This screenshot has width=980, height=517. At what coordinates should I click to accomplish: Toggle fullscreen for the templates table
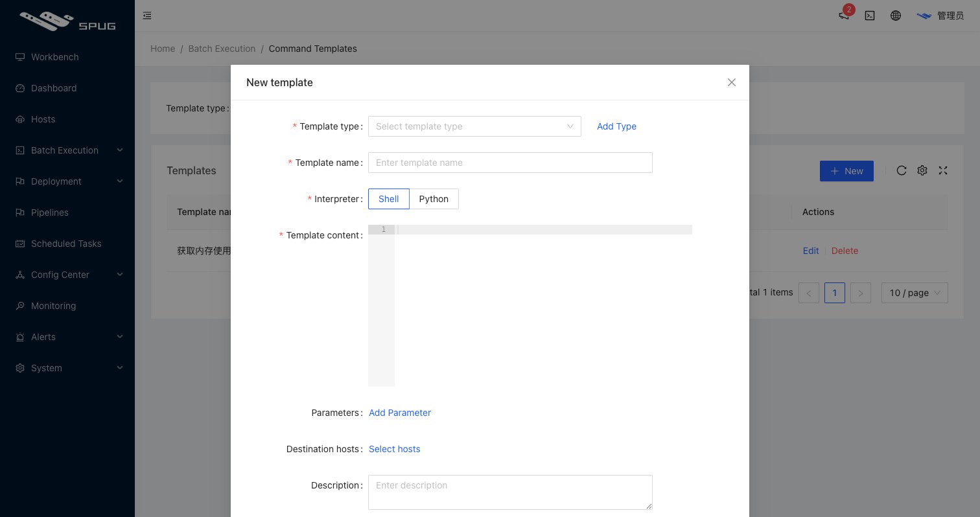tap(943, 170)
